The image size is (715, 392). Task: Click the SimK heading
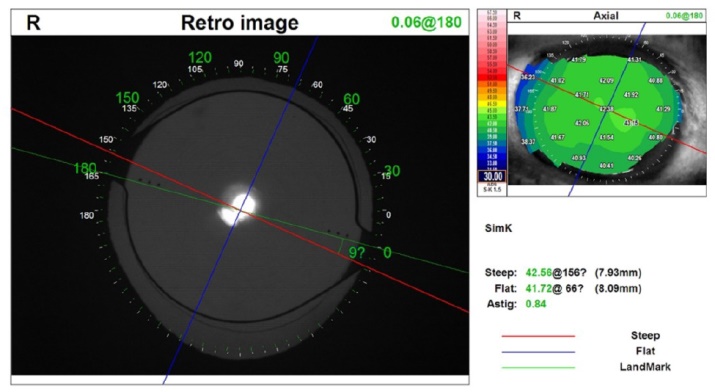tap(498, 228)
